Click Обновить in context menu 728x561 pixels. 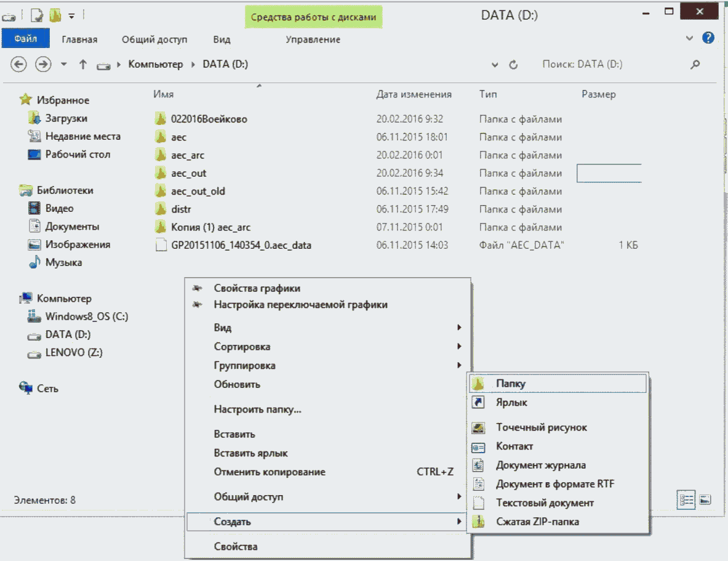click(x=328, y=384)
